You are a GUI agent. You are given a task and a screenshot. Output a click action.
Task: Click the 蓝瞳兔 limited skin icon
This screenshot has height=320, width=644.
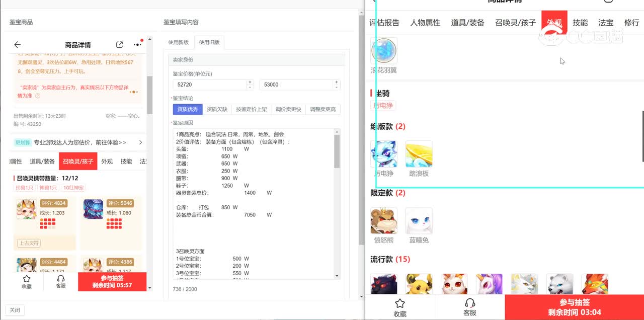tap(419, 220)
